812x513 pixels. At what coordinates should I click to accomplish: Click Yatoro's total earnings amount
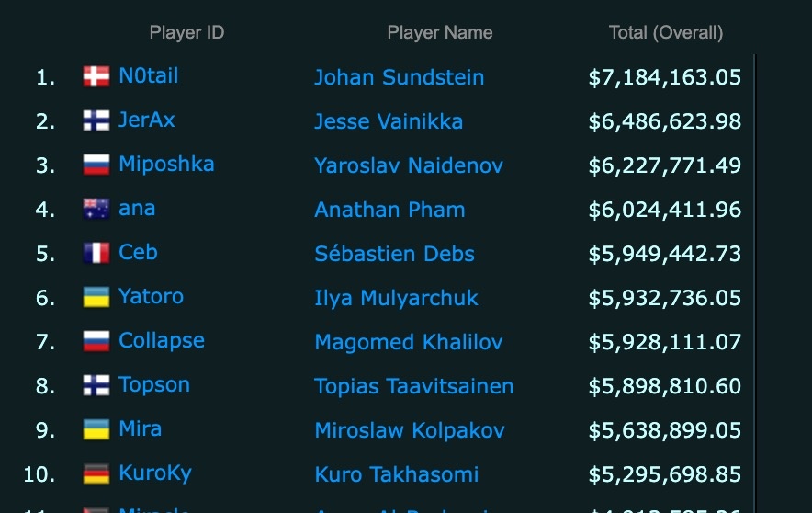[x=664, y=298]
